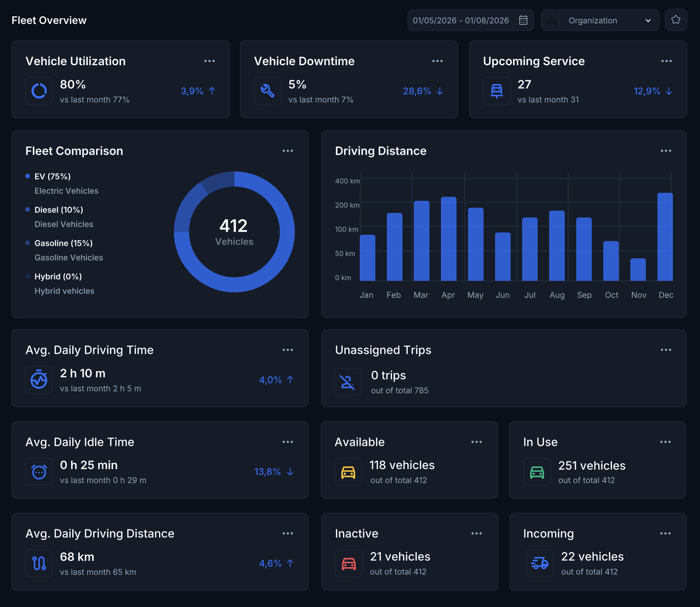Click the 412 Vehicles donut center
This screenshot has width=700, height=607.
[x=234, y=232]
